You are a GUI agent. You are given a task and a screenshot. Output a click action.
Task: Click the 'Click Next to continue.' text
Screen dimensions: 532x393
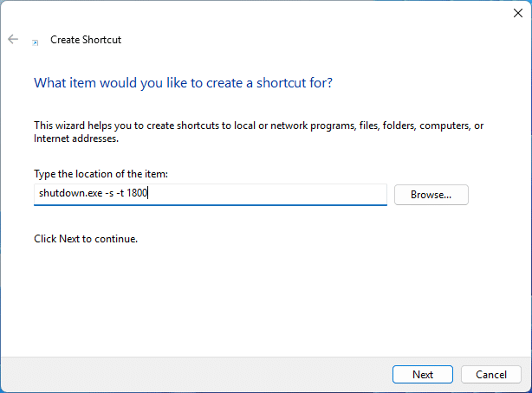(x=86, y=239)
